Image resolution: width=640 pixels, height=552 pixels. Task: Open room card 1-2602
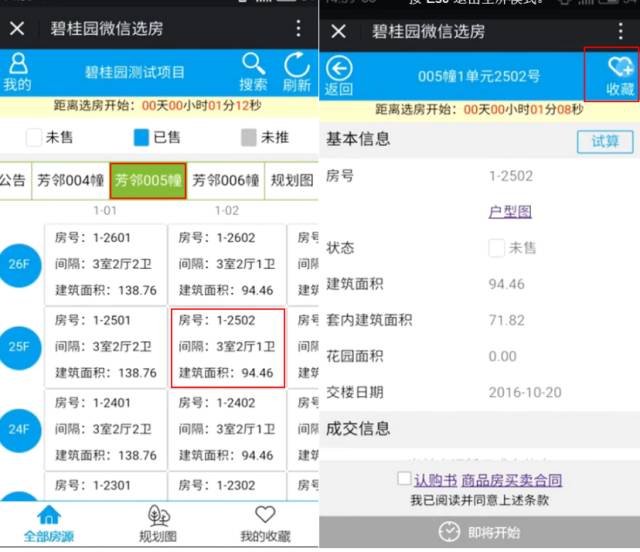click(x=227, y=264)
